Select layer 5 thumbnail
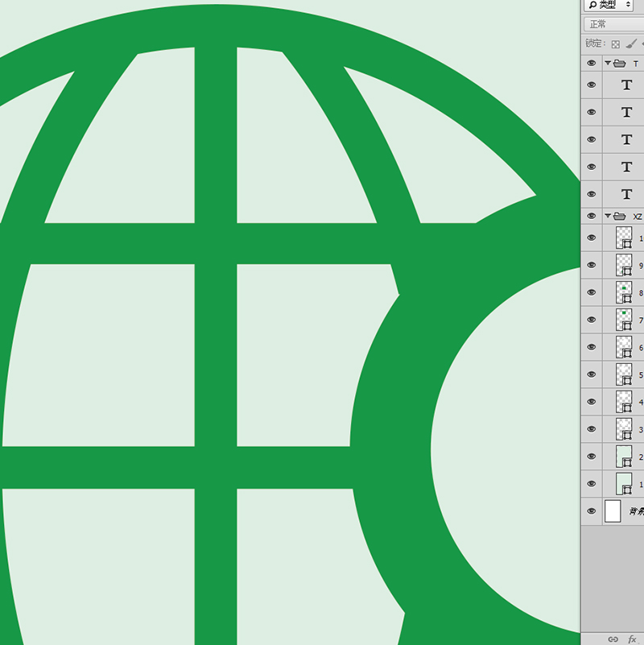Screen dimensions: 644x645 (624, 374)
